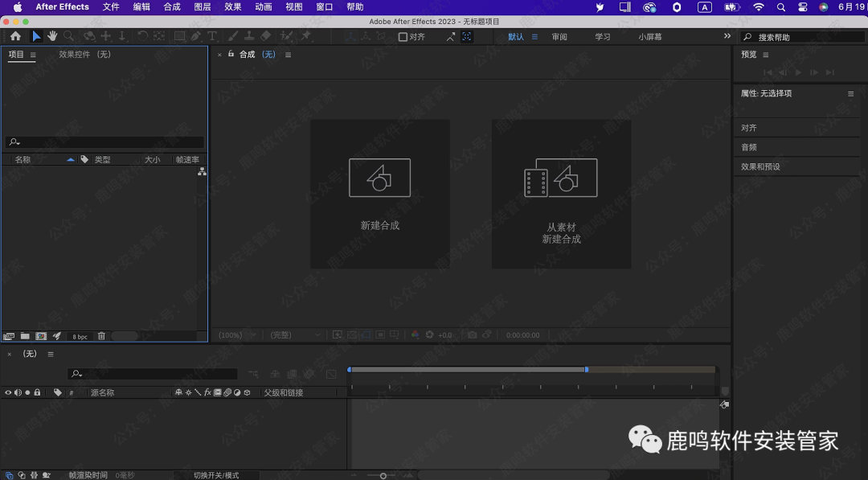Select the Selection arrow tool
The height and width of the screenshot is (480, 868).
click(x=35, y=35)
